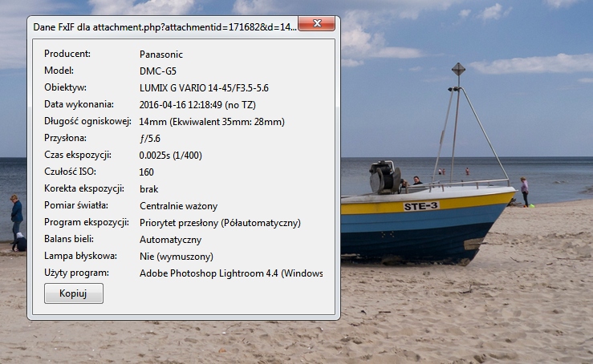Click the Automatyczny white balance value
The height and width of the screenshot is (364, 593).
click(x=170, y=240)
